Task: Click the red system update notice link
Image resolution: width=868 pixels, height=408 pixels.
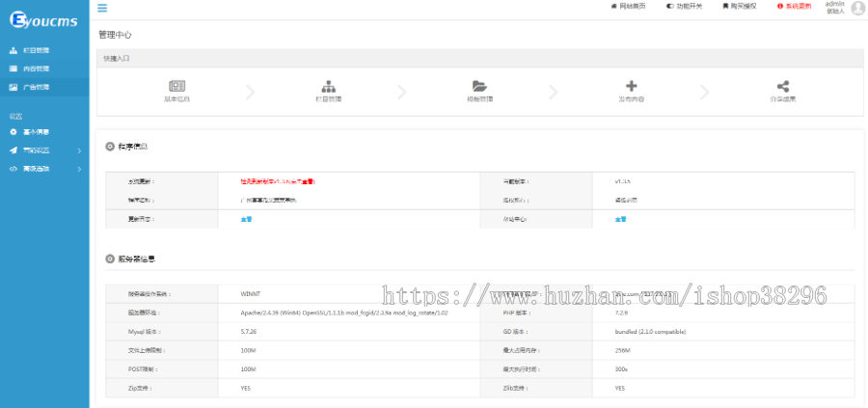Action: pos(278,180)
